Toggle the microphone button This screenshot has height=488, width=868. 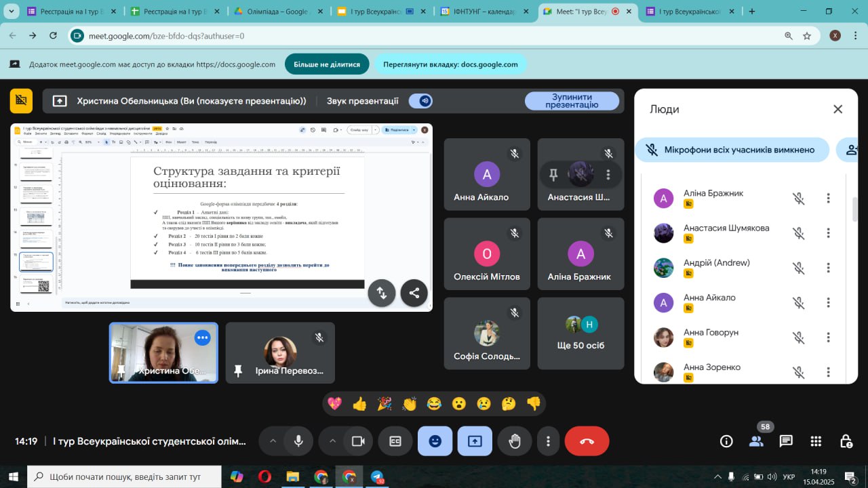[298, 441]
